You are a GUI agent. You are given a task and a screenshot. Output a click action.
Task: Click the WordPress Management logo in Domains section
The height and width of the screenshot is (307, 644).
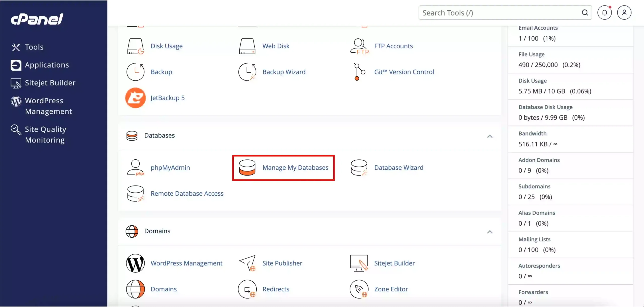(x=135, y=263)
